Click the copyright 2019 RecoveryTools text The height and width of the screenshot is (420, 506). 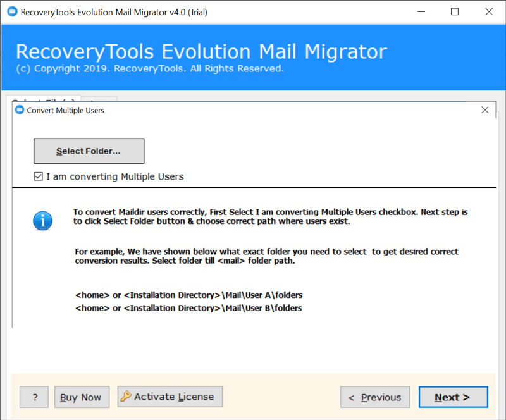pyautogui.click(x=150, y=68)
